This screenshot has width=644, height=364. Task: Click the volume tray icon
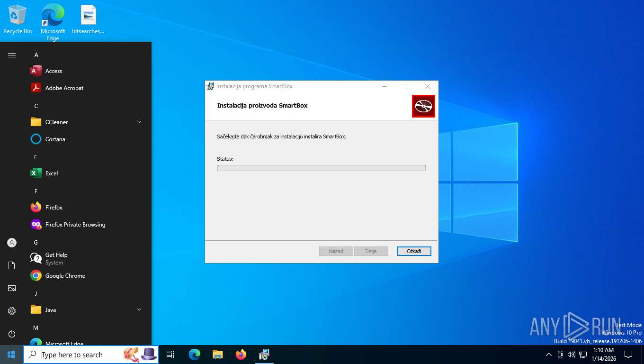point(571,355)
